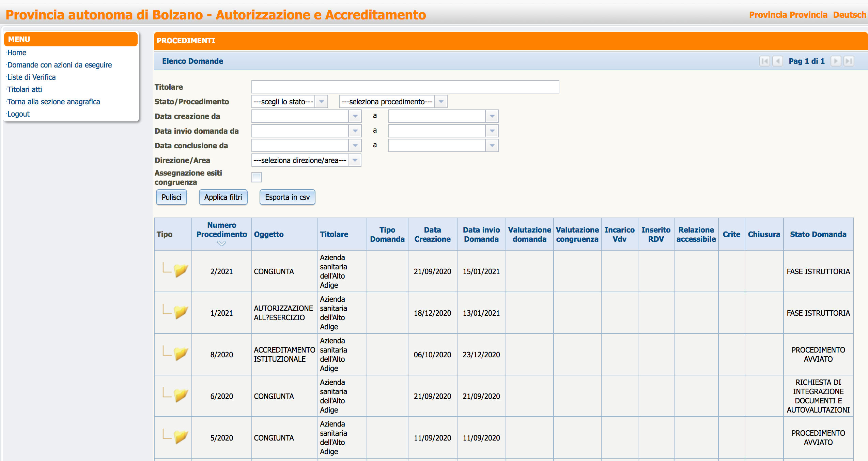The image size is (868, 461).
Task: Open Data creazione end date picker
Action: (x=492, y=116)
